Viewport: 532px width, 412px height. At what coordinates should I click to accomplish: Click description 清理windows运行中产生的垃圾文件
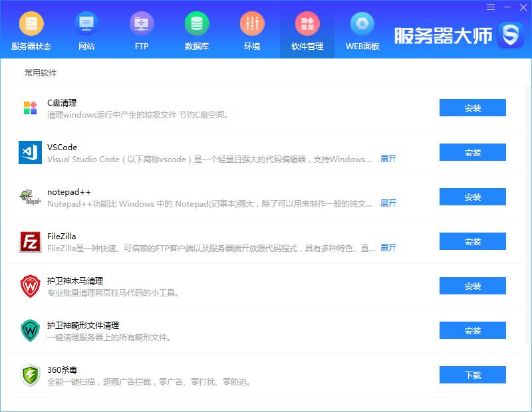point(138,114)
